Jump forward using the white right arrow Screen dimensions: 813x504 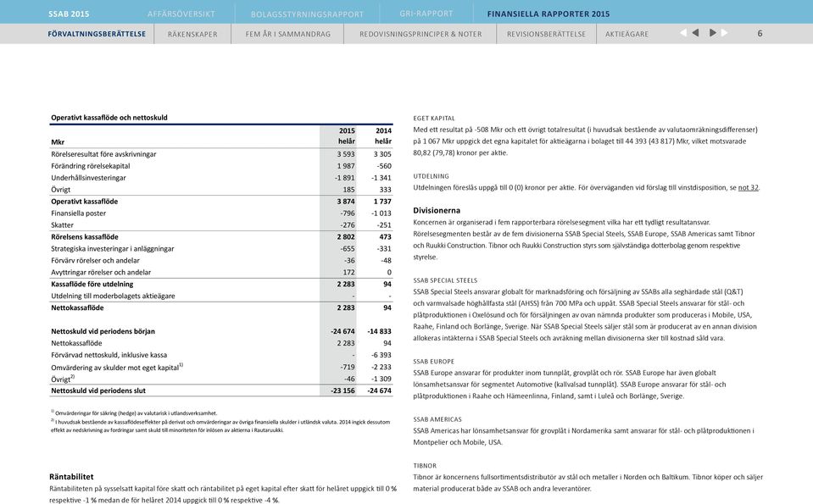[724, 33]
